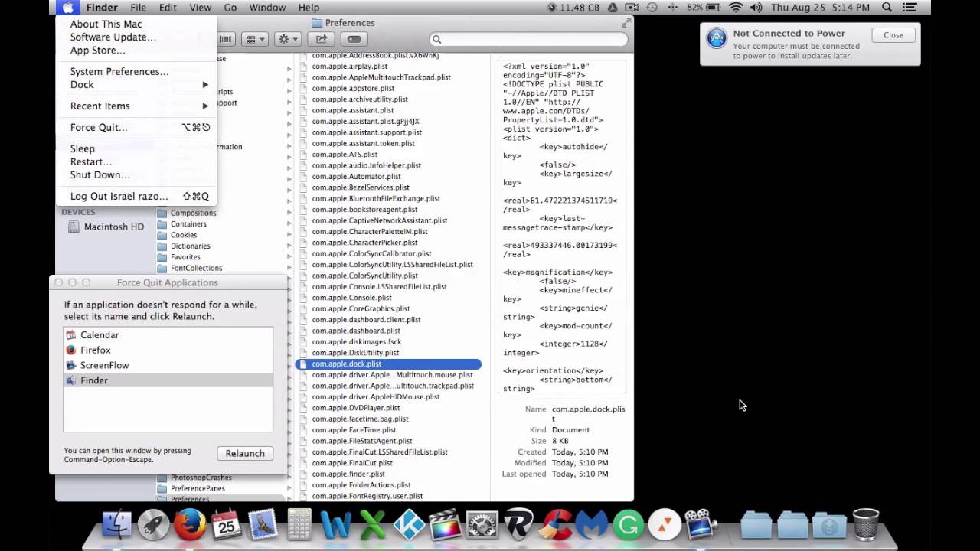The image size is (980, 551).
Task: Open Mail eagle stamp icon in Dock
Action: click(x=263, y=526)
